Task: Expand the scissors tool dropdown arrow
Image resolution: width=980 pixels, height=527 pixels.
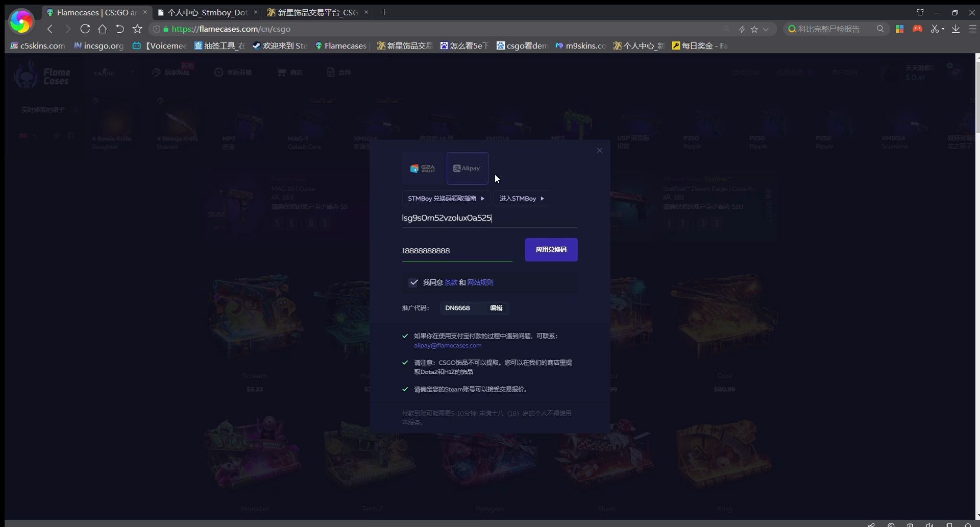Action: 943,29
